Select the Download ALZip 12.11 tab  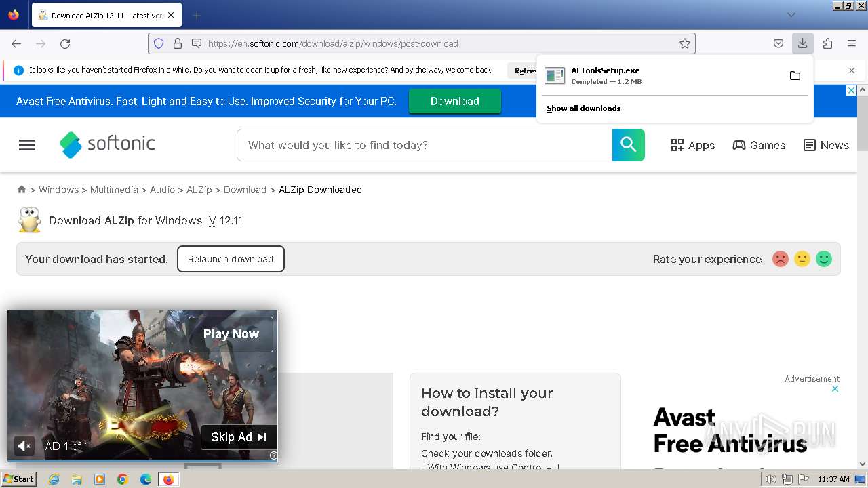coord(106,15)
